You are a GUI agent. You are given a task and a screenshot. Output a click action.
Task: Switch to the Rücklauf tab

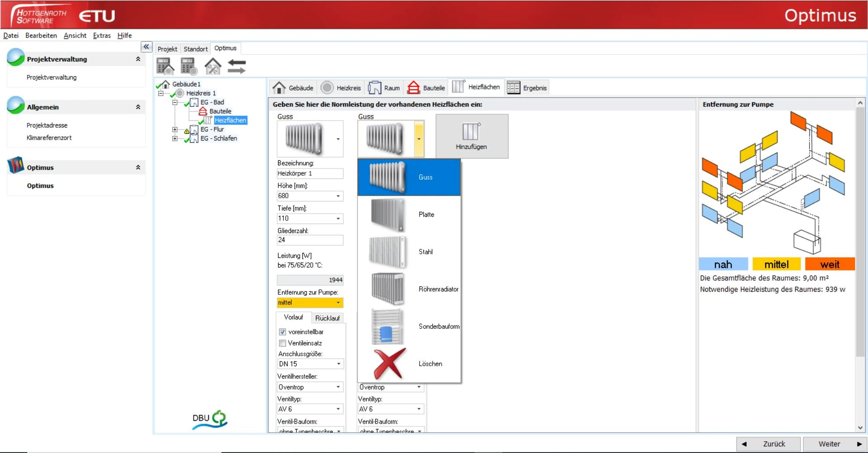[327, 318]
